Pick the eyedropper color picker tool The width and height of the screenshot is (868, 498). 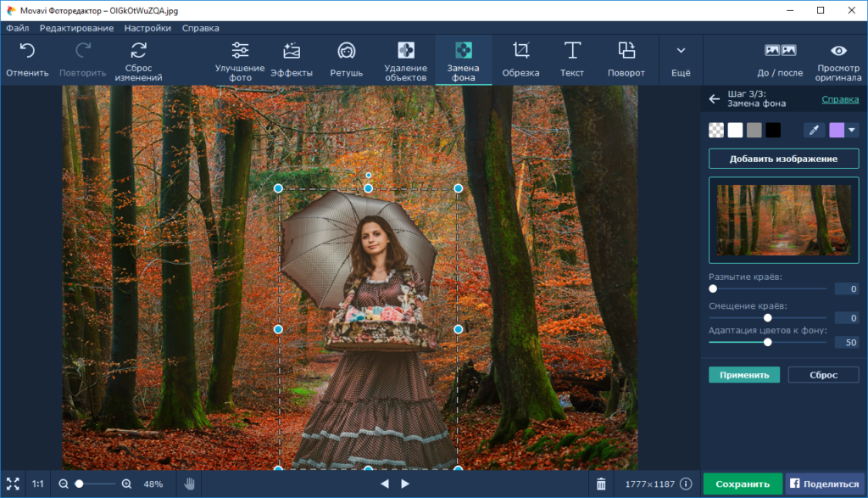[x=814, y=130]
